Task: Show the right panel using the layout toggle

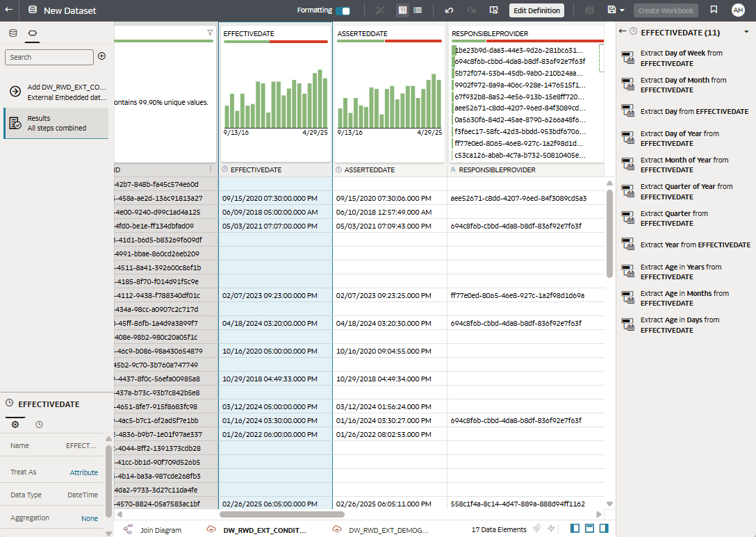Action: [x=605, y=529]
